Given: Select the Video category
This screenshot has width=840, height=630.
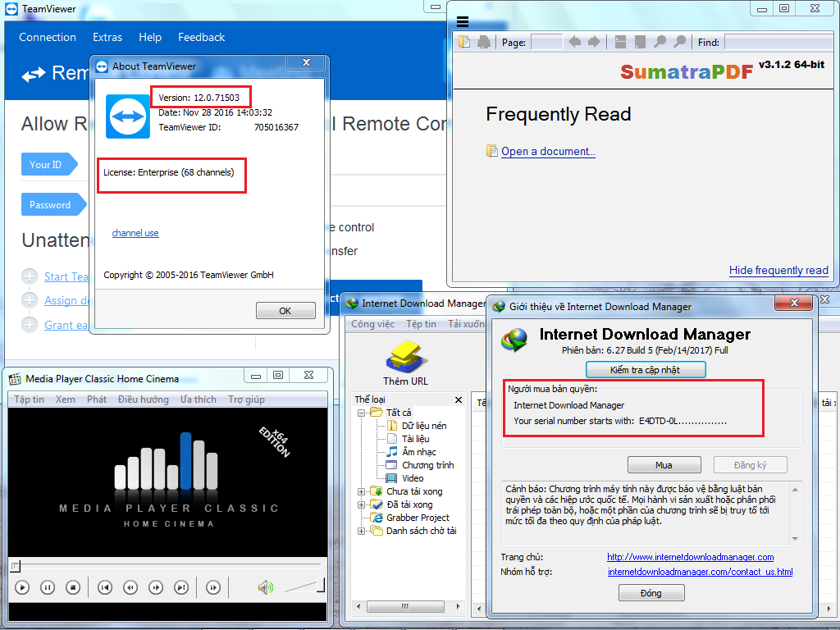Looking at the screenshot, I should [413, 478].
